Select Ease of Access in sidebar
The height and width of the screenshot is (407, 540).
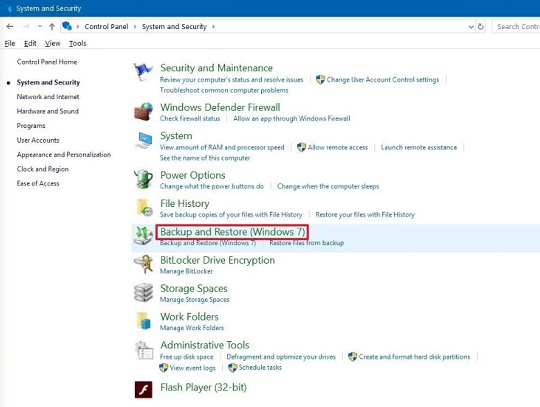(x=38, y=184)
